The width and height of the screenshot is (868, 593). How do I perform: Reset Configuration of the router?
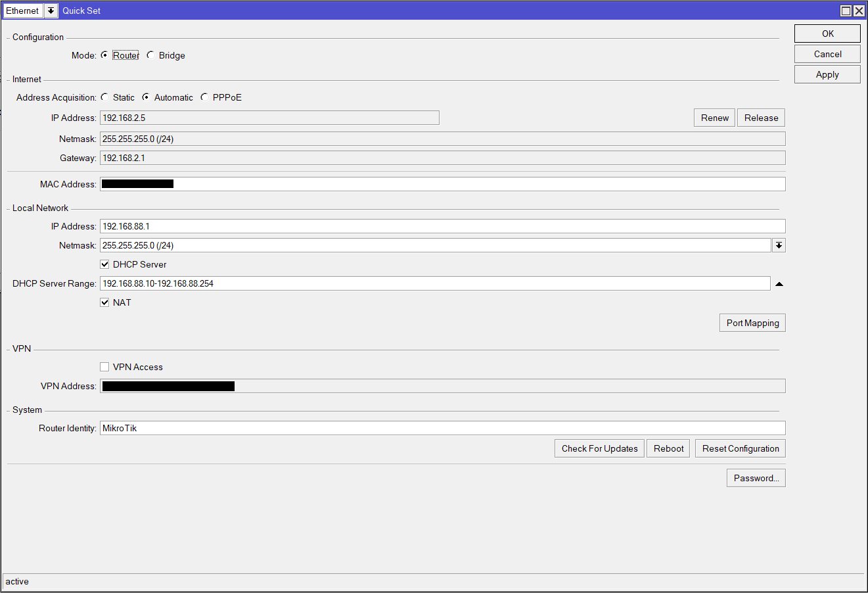740,448
